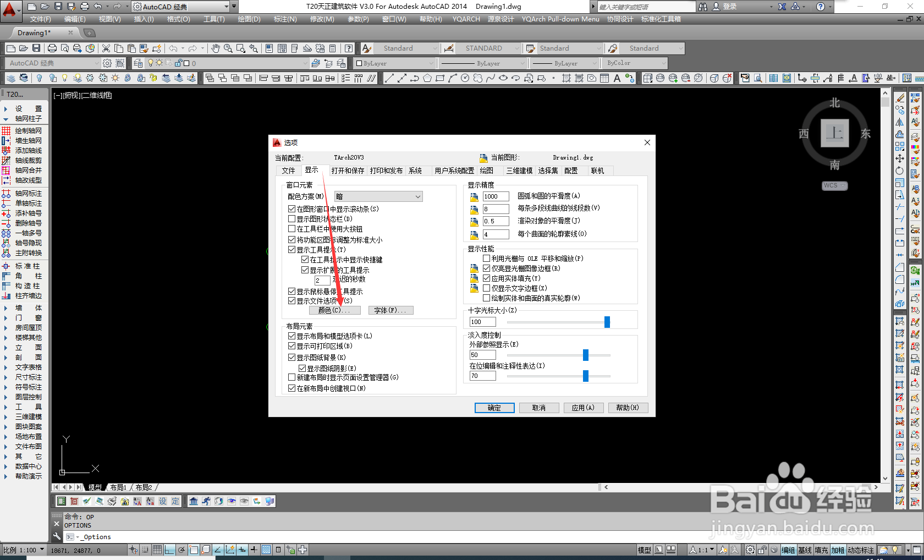Open the 绘制轴网 tool
The width and height of the screenshot is (924, 560).
click(x=23, y=131)
